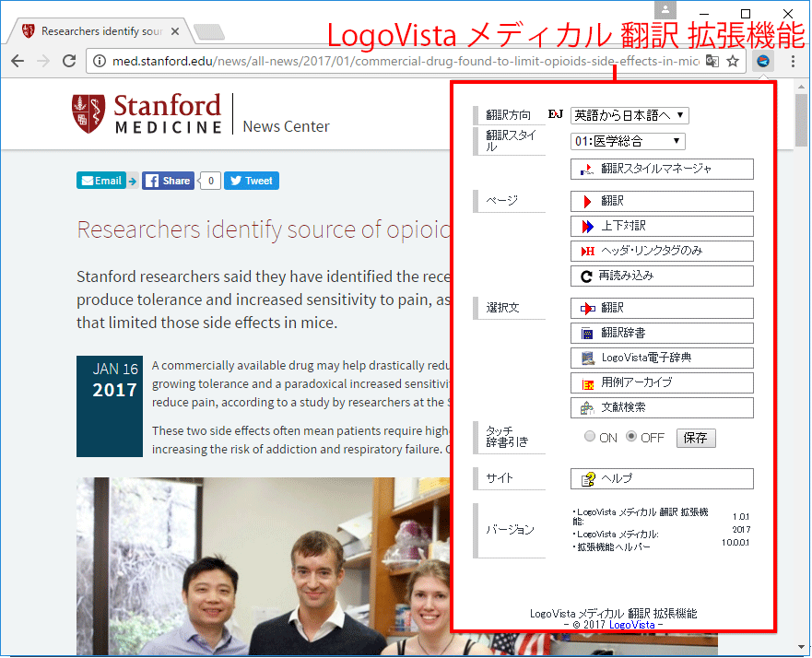This screenshot has width=812, height=658.
Task: Click the Google Translate icon in address bar
Action: [712, 61]
